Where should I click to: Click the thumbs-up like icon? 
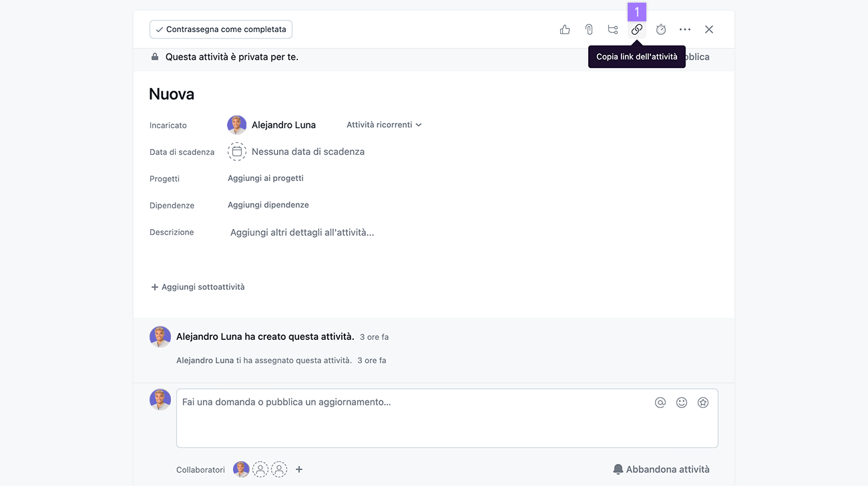tap(565, 29)
